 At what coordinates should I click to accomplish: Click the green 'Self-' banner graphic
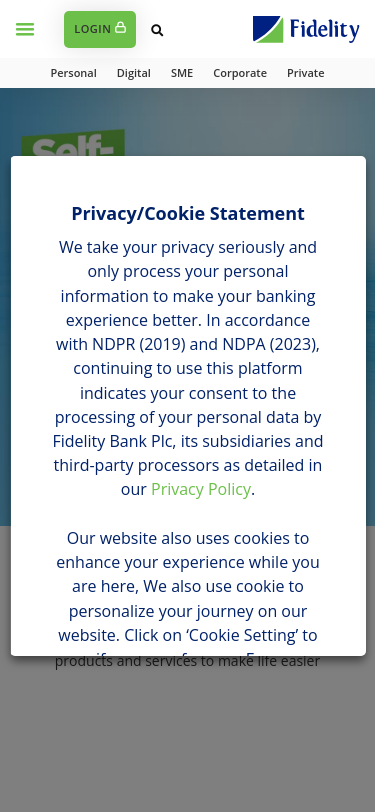[x=73, y=143]
